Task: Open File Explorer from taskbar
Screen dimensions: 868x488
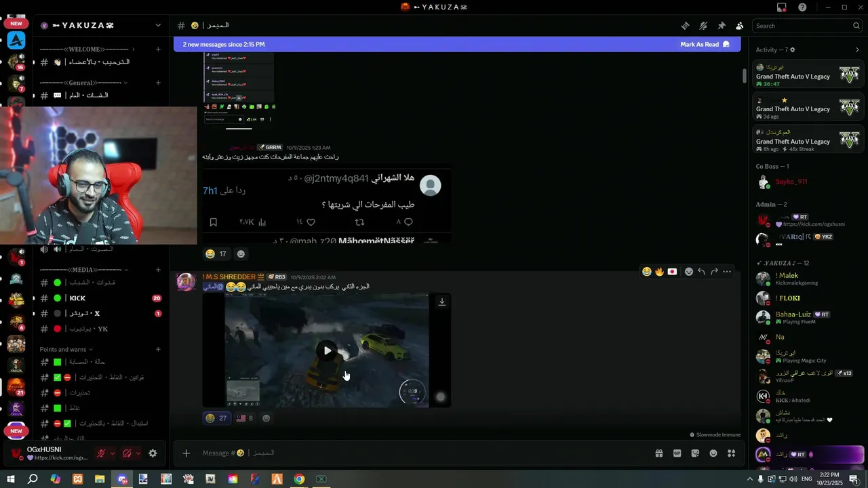Action: 100,479
